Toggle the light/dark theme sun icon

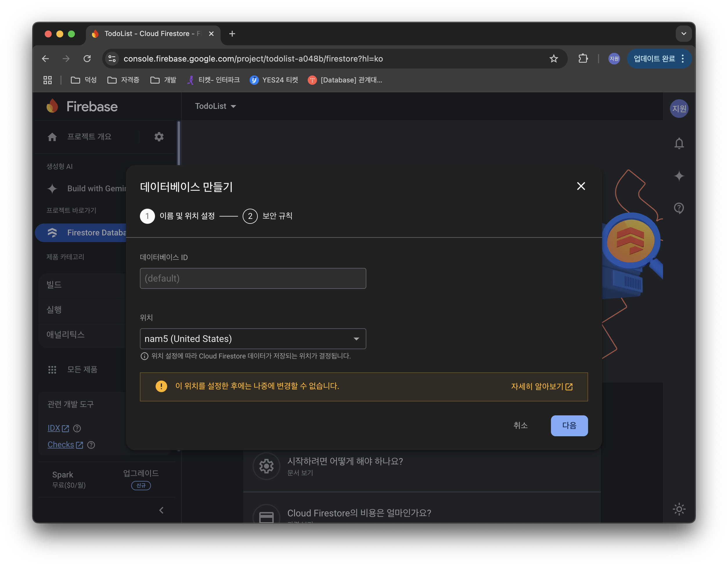679,509
